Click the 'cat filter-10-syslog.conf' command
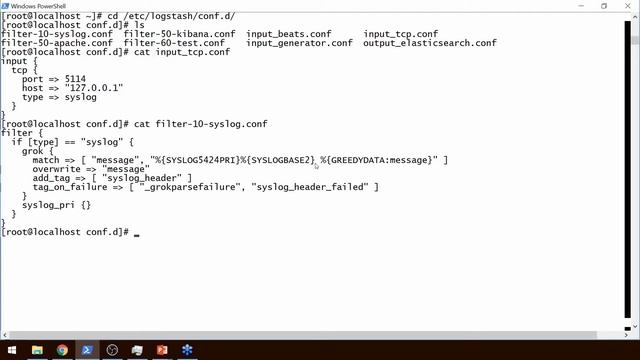The height and width of the screenshot is (360, 640). 200,124
